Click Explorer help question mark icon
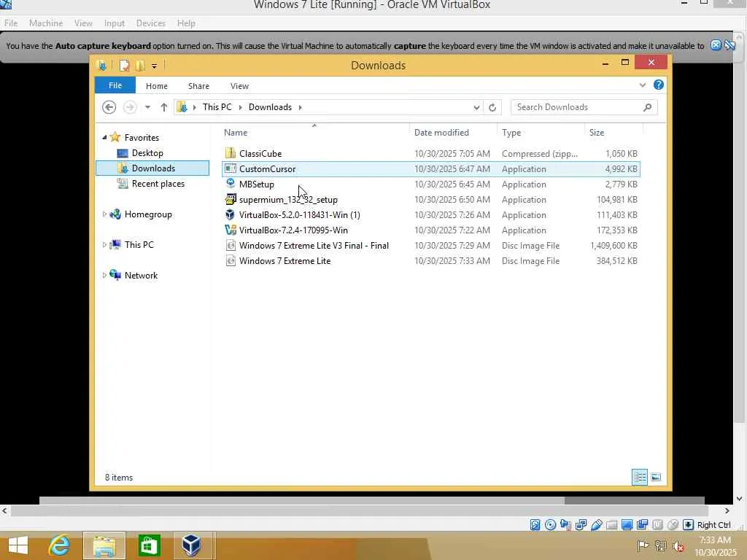 [x=659, y=85]
